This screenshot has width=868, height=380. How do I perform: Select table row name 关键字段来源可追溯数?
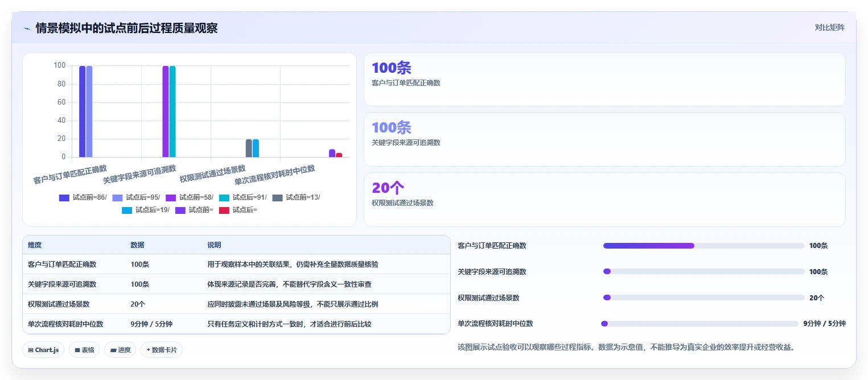(62, 284)
